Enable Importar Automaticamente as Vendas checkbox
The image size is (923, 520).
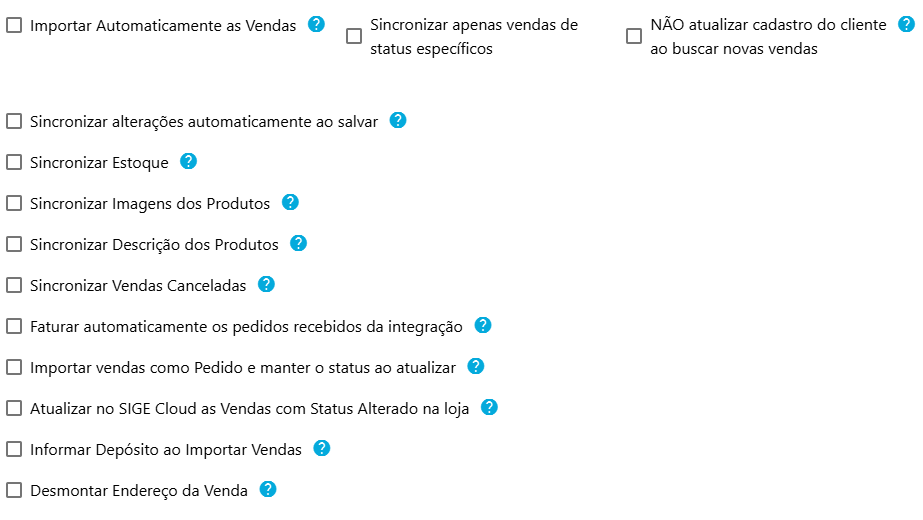(14, 26)
